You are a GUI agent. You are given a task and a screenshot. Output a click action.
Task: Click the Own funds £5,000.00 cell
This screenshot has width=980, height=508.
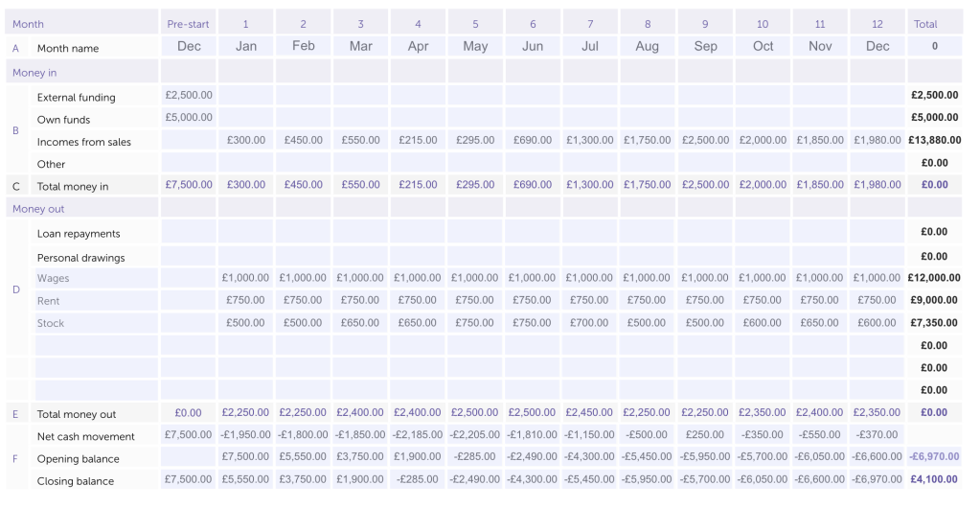click(189, 118)
